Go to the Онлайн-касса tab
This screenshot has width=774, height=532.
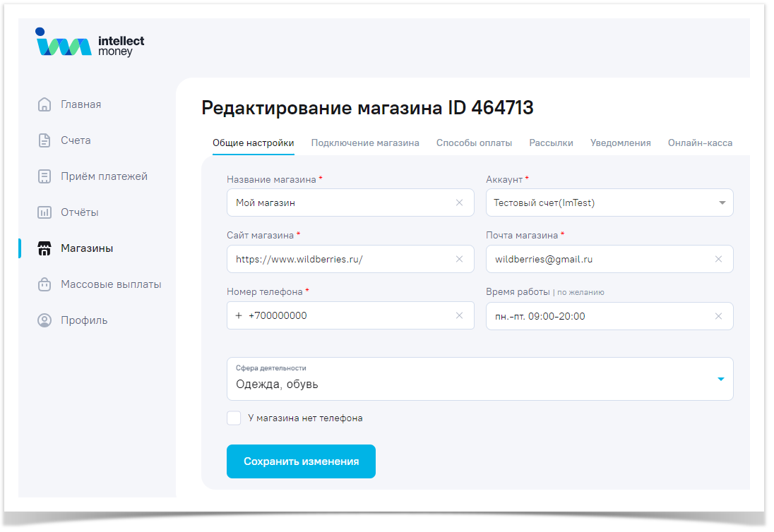pos(700,143)
